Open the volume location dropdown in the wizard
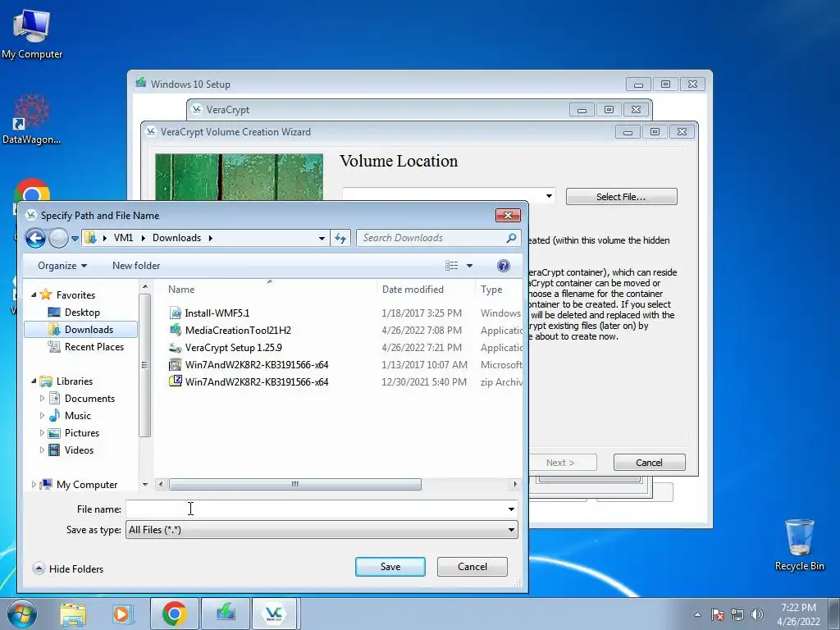The image size is (840, 630). [549, 196]
